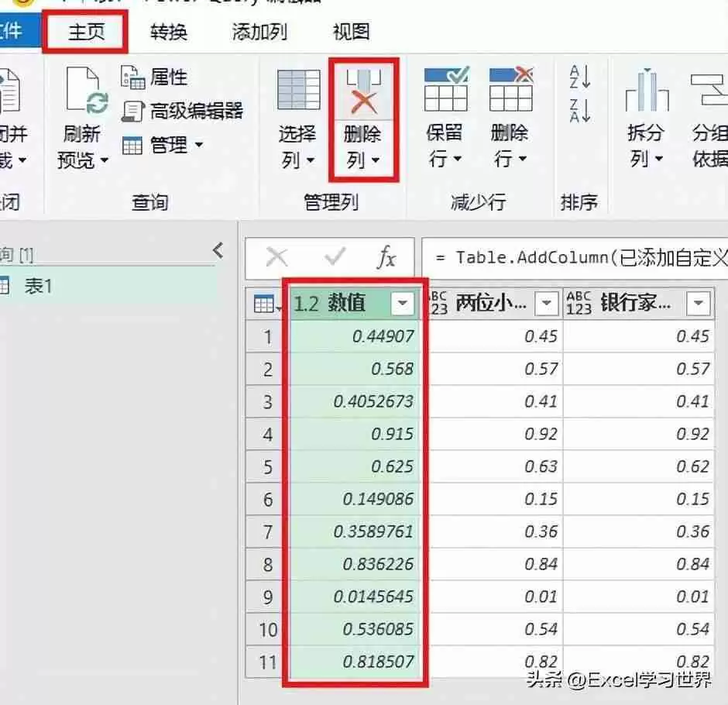Screen dimensions: 728x705
Task: Click the 属性 (Properties) icon
Action: 134,76
